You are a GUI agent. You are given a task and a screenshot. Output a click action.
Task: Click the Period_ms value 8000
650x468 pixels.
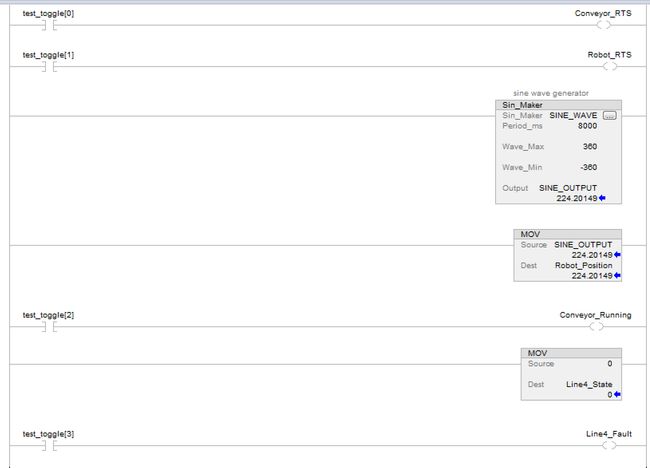[588, 126]
